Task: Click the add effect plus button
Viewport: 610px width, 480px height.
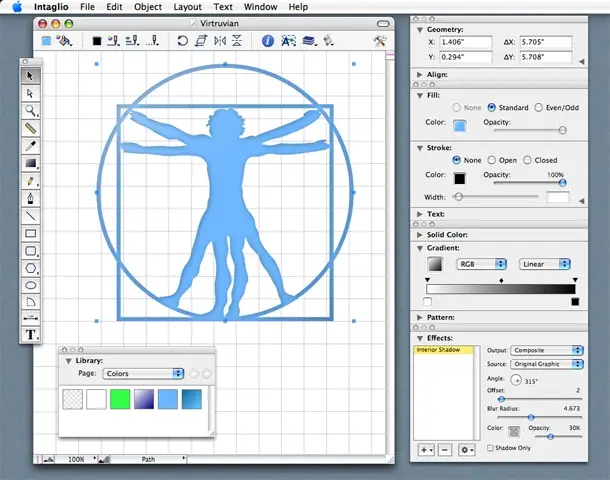Action: click(x=425, y=450)
